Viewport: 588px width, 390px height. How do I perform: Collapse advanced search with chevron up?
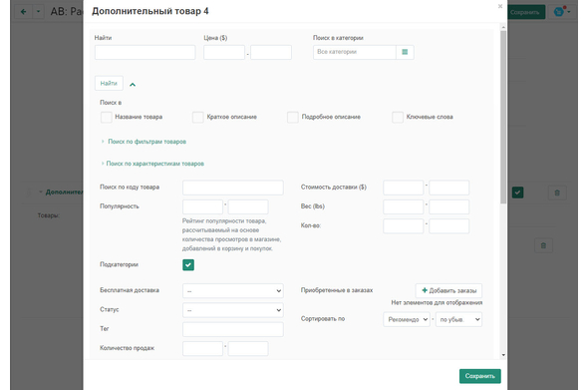coord(133,85)
